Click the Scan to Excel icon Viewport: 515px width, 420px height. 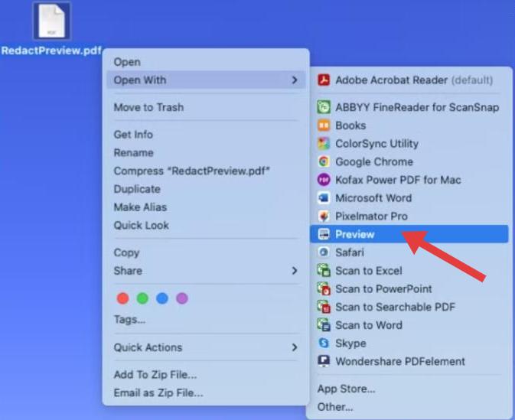324,271
